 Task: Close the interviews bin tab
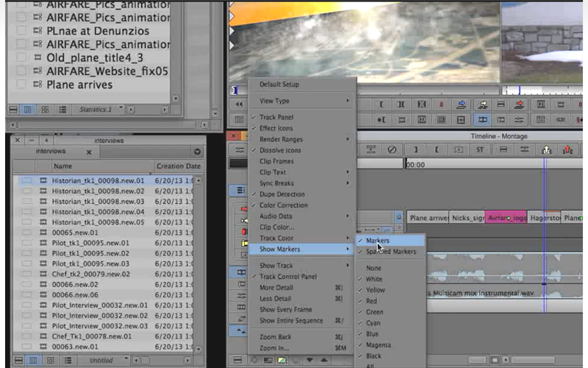click(89, 152)
